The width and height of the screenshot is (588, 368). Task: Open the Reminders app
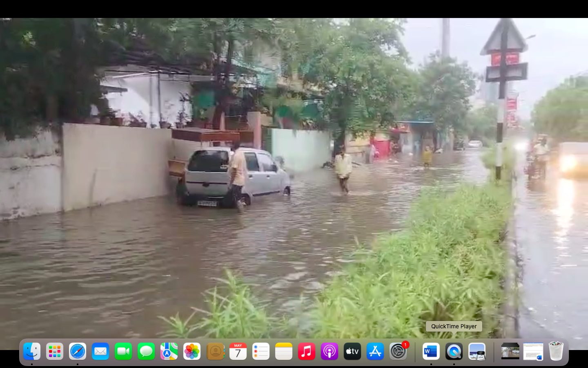261,351
